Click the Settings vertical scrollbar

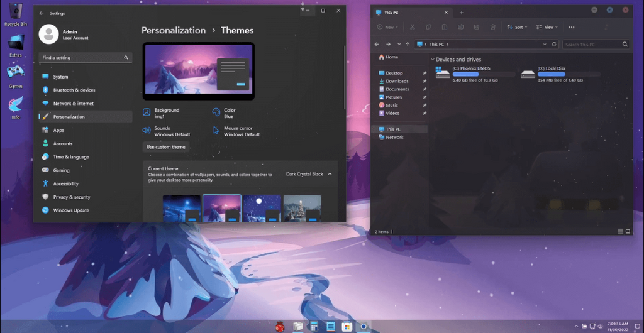pyautogui.click(x=344, y=77)
